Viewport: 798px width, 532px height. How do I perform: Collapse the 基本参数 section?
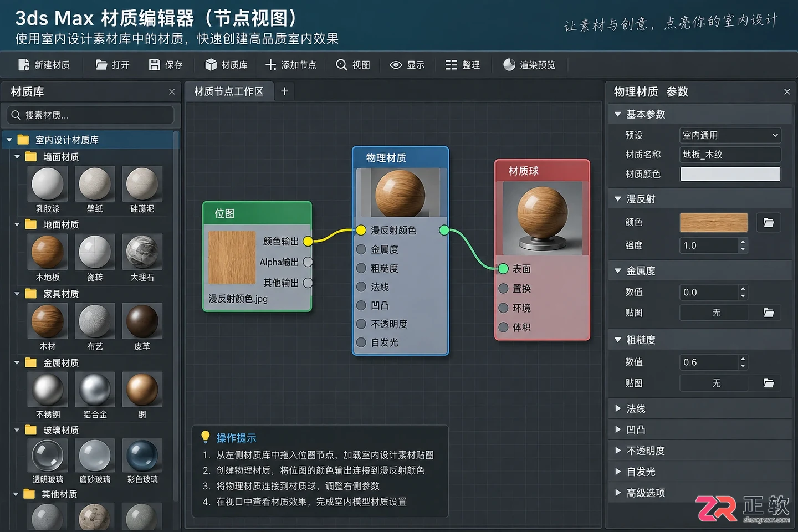pyautogui.click(x=618, y=114)
